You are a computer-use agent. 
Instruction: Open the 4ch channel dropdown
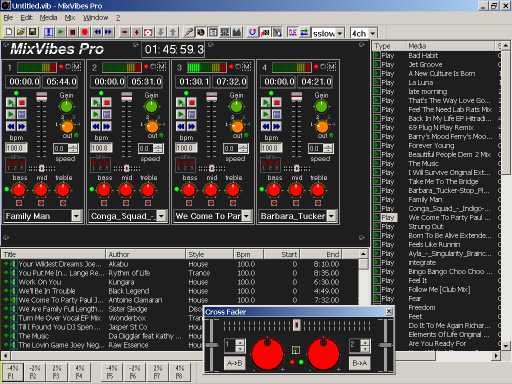coord(373,33)
